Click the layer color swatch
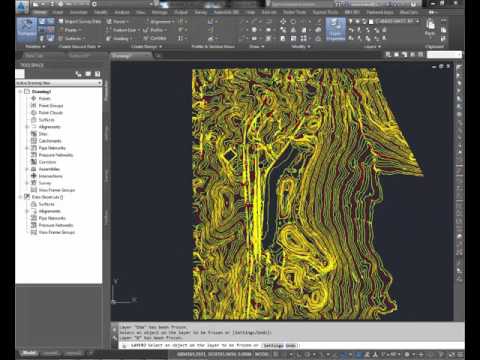This screenshot has height=360, width=480. tap(371, 22)
